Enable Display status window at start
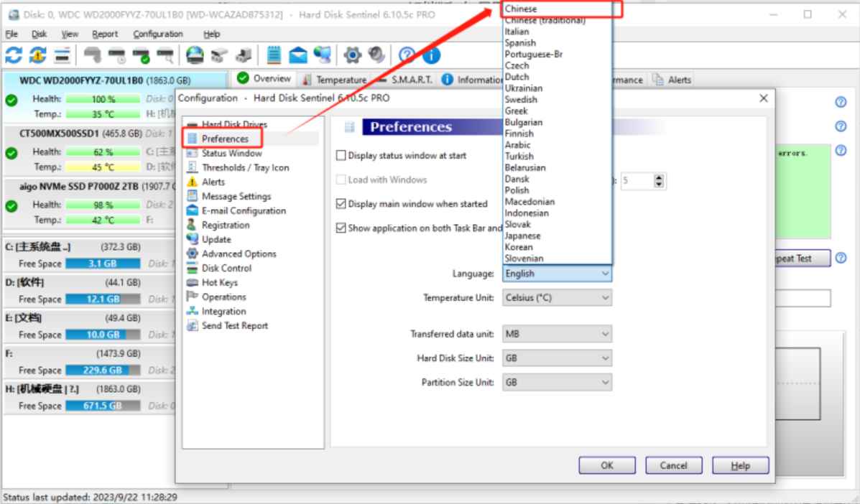The height and width of the screenshot is (504, 860). [340, 155]
